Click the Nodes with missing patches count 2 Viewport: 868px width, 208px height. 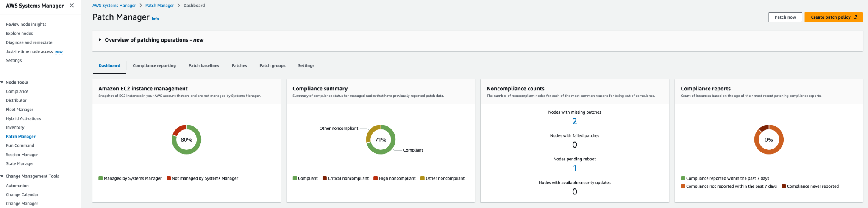pyautogui.click(x=575, y=121)
